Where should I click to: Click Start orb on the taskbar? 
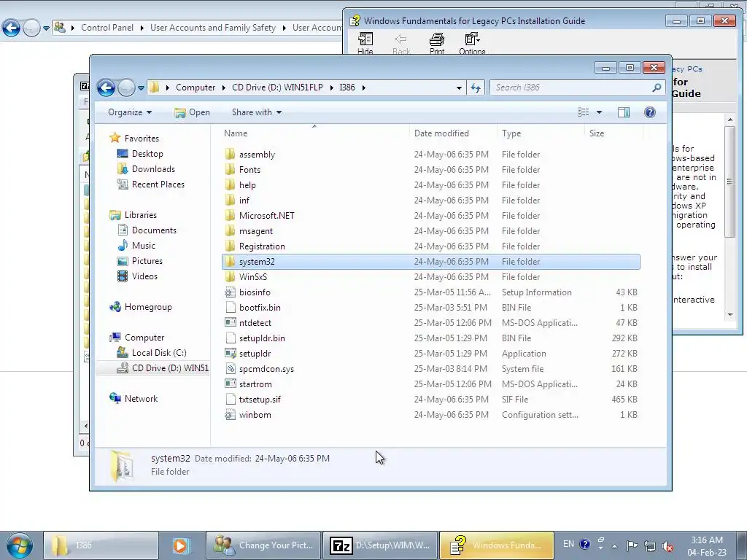pyautogui.click(x=20, y=545)
